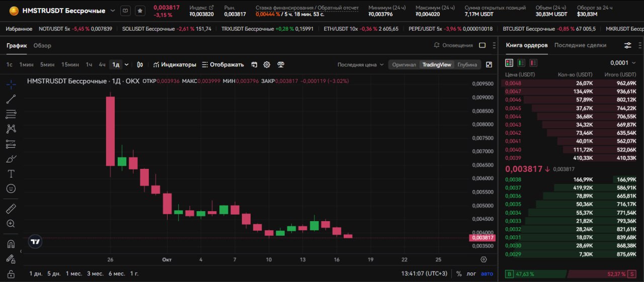The width and height of the screenshot is (644, 282).
Task: Select the brush drawing tool
Action: click(x=11, y=159)
